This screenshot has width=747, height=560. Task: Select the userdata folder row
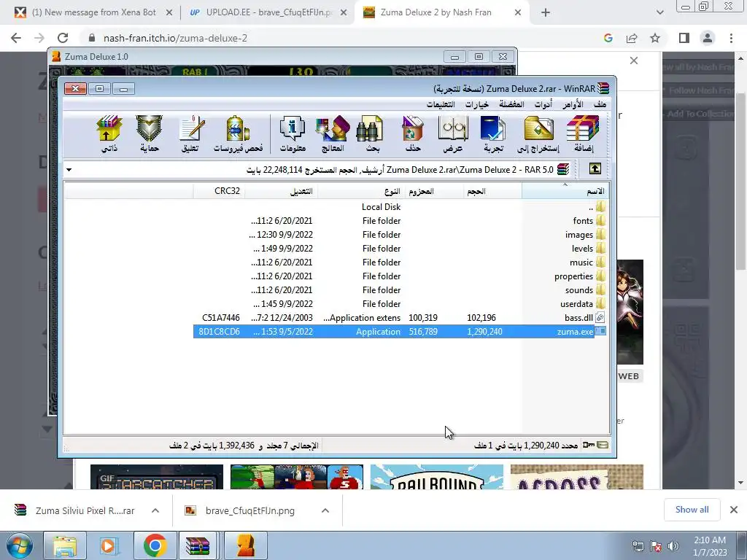400,303
